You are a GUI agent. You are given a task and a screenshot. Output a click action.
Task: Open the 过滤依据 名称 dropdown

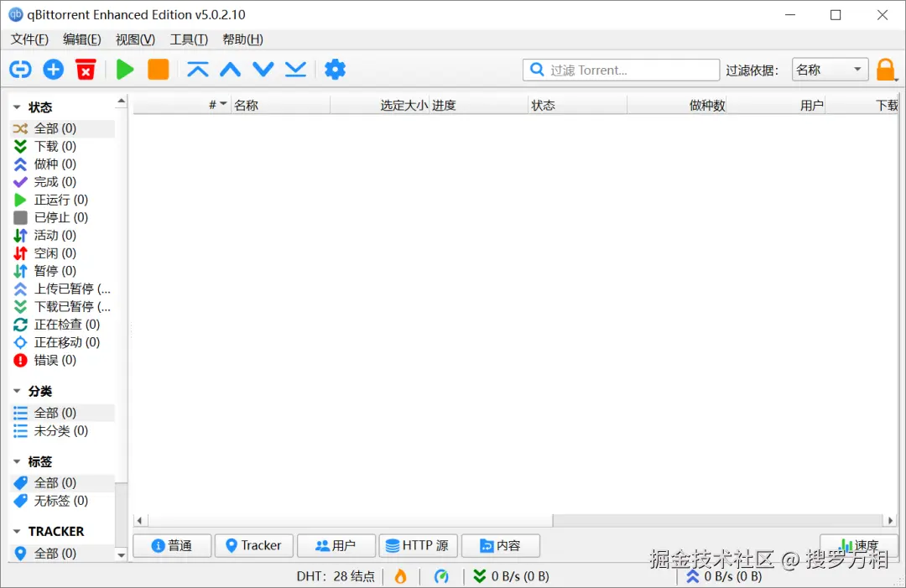[x=830, y=70]
